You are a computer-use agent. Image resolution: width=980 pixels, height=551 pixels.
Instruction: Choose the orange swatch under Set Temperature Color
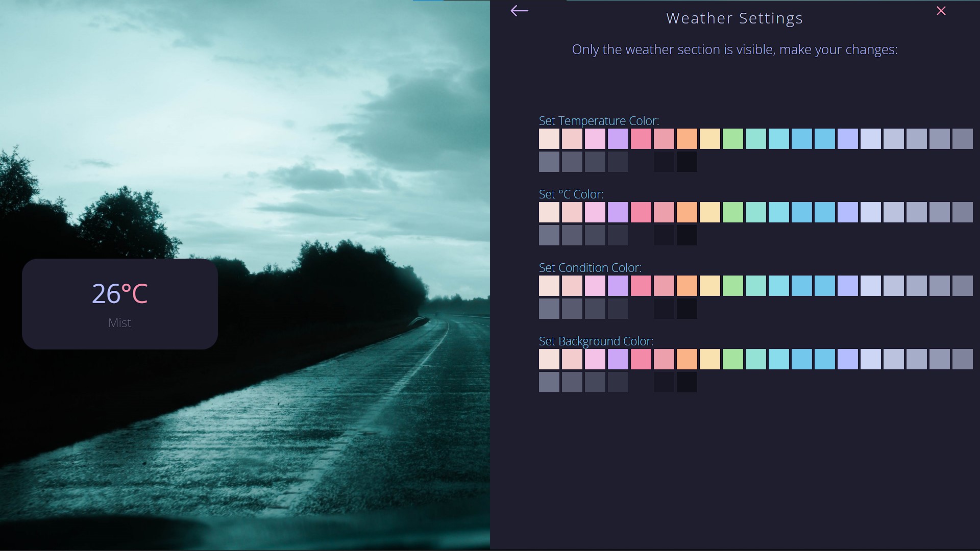687,139
